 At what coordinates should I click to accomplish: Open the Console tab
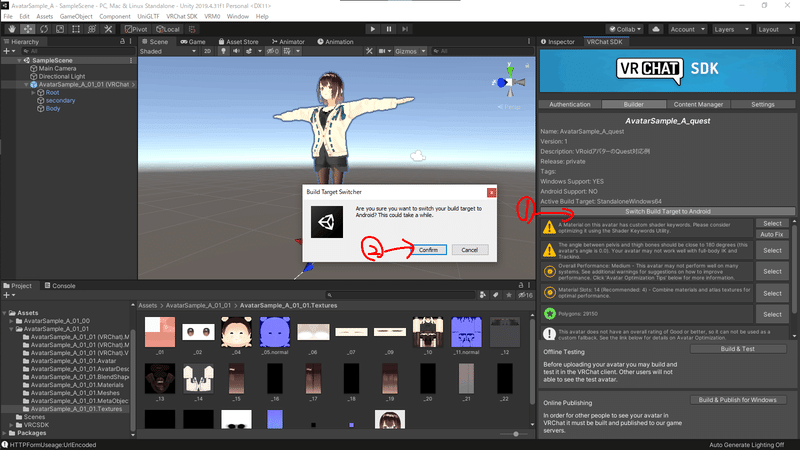click(x=60, y=285)
